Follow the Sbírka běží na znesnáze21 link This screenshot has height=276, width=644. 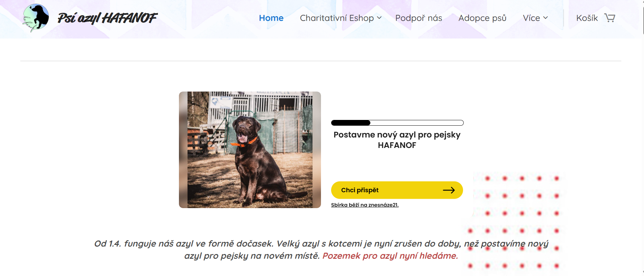click(x=365, y=205)
